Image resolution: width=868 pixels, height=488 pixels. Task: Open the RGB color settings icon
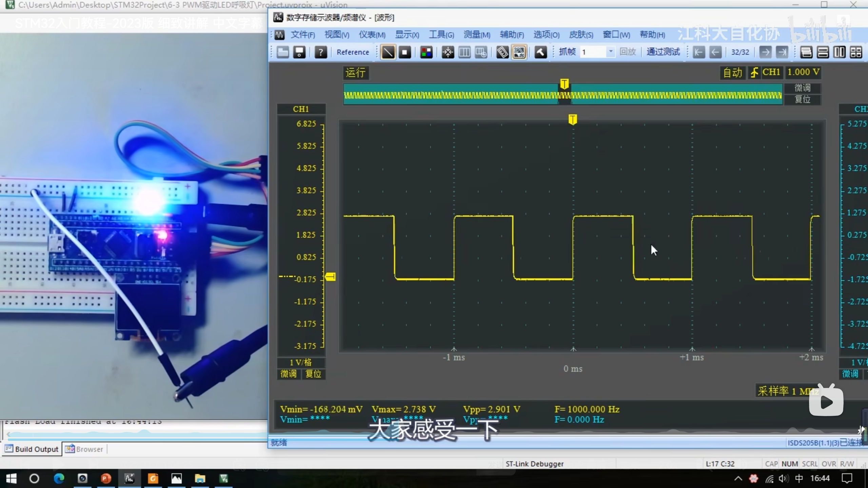point(426,52)
